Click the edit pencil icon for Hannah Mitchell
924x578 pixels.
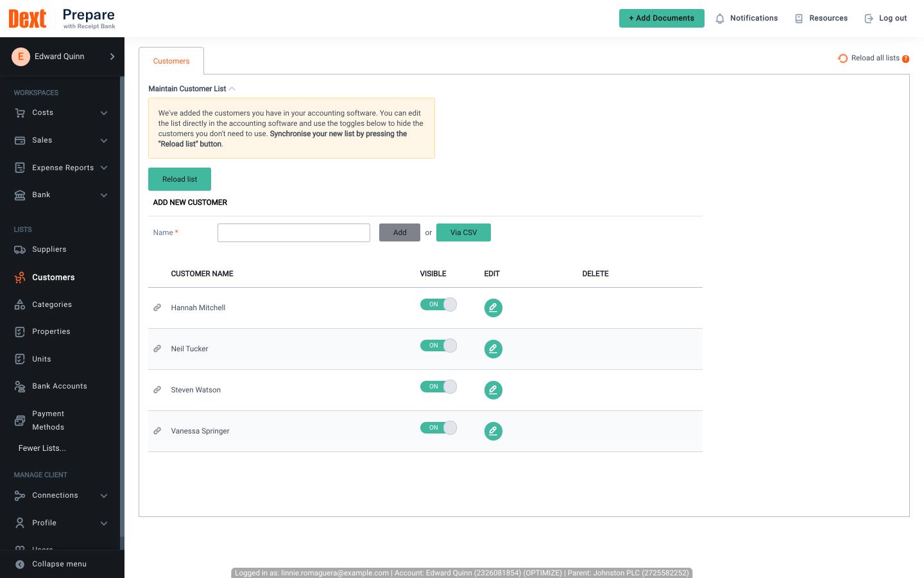(x=493, y=308)
